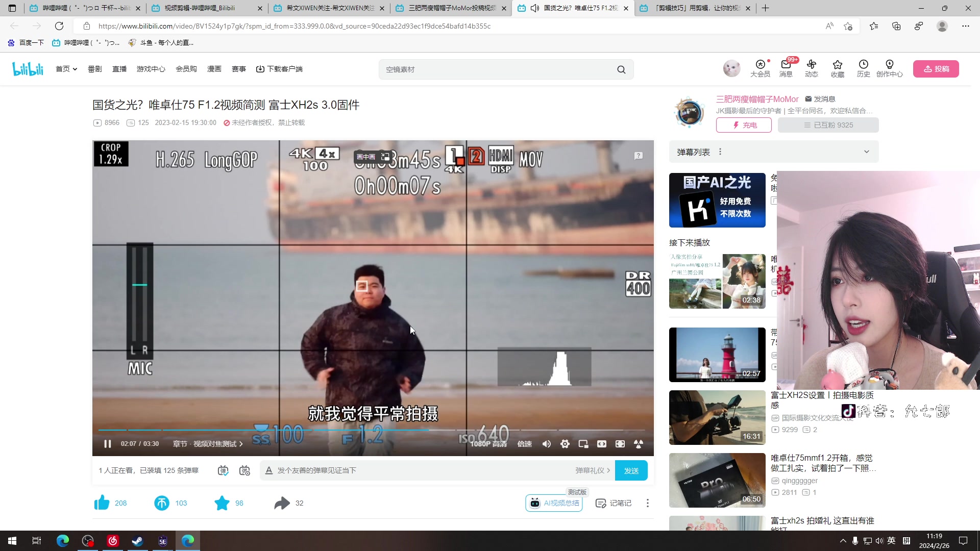This screenshot has height=551, width=980.
Task: Pause the video playback
Action: tap(107, 444)
